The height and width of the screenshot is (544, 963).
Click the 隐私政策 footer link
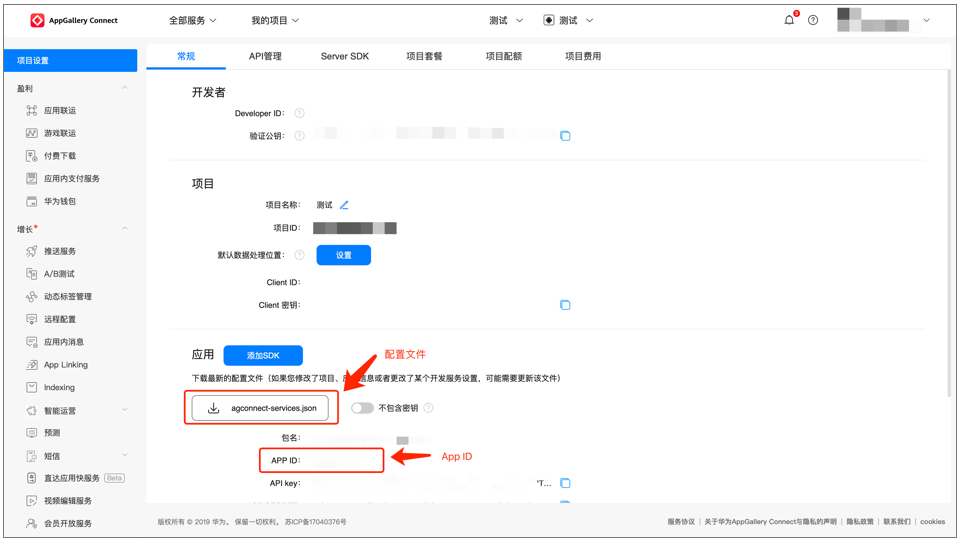pos(859,522)
